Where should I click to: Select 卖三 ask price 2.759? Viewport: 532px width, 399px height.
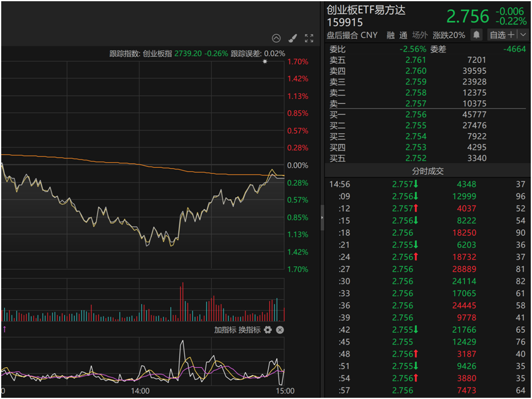[416, 82]
